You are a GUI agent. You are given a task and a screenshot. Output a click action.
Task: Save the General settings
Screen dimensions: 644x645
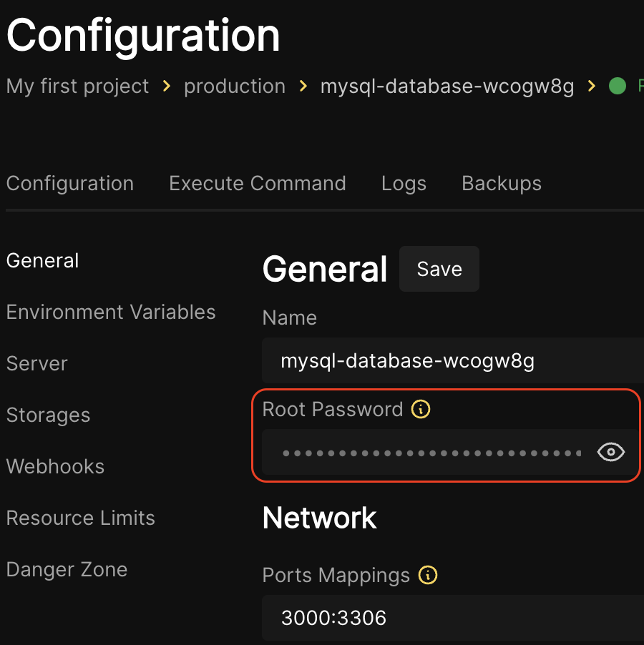[x=439, y=269]
